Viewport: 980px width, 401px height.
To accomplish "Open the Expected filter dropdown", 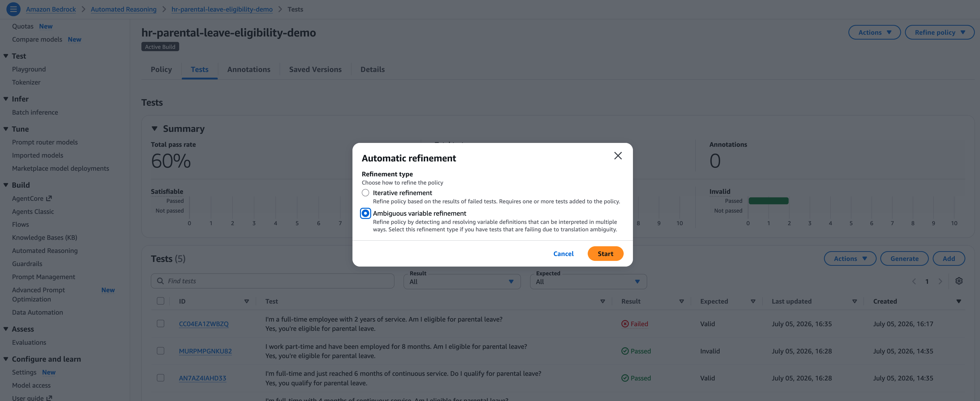I will coord(588,281).
